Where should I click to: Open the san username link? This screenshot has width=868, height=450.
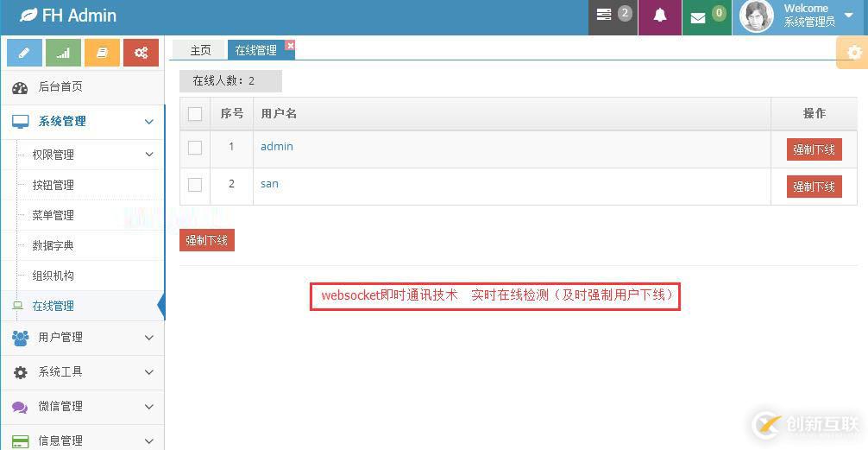pos(269,184)
